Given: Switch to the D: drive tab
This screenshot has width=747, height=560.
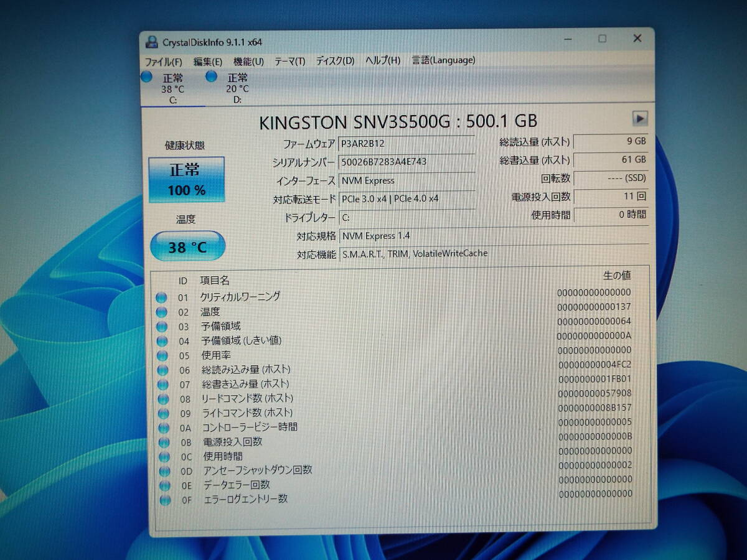Looking at the screenshot, I should tap(237, 87).
